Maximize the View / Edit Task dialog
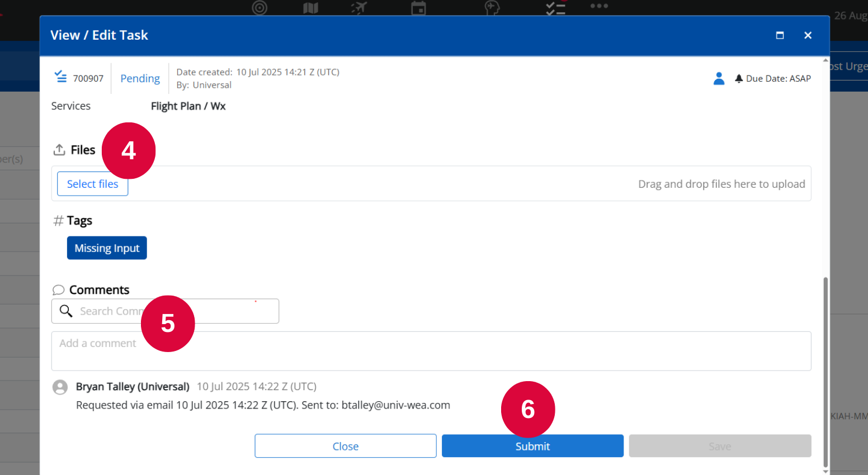Viewport: 868px width, 475px height. [780, 35]
